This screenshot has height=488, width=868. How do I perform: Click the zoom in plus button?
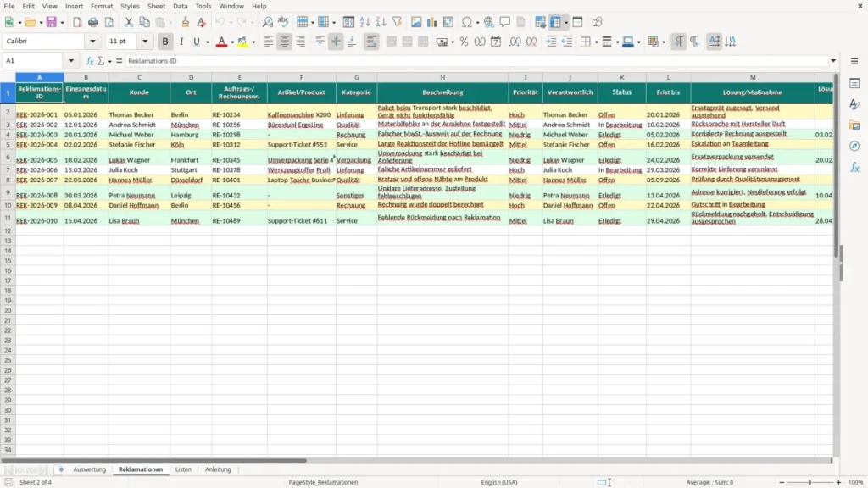[x=838, y=482]
